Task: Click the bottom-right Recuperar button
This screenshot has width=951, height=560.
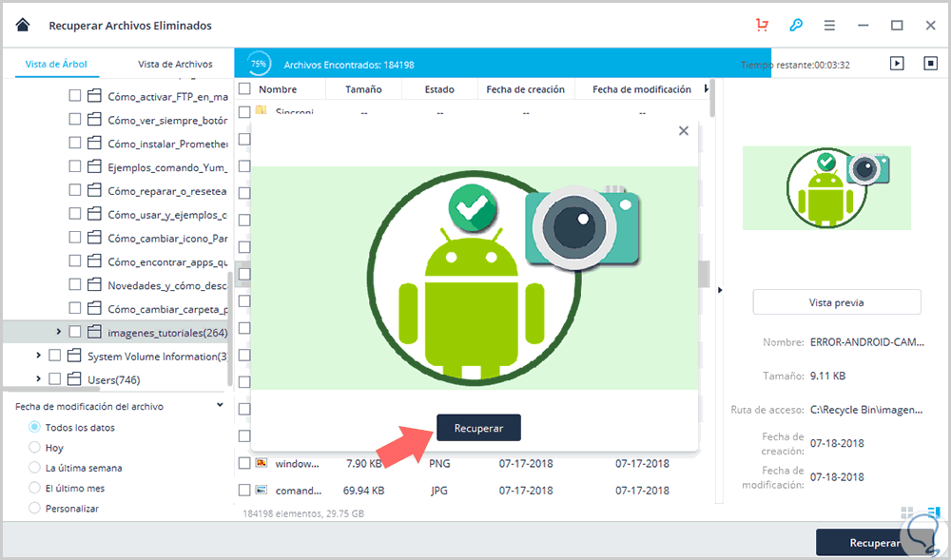Action: coord(874,543)
